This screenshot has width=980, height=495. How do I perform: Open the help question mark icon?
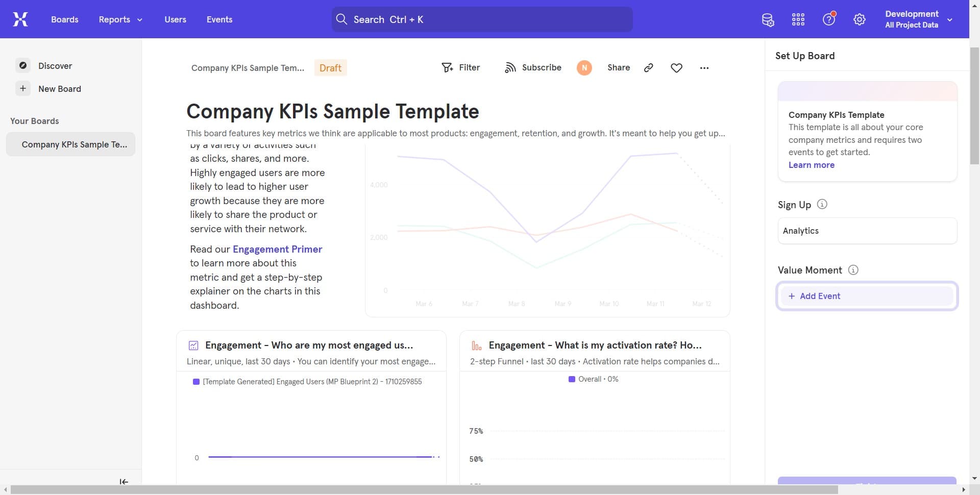[x=828, y=20]
